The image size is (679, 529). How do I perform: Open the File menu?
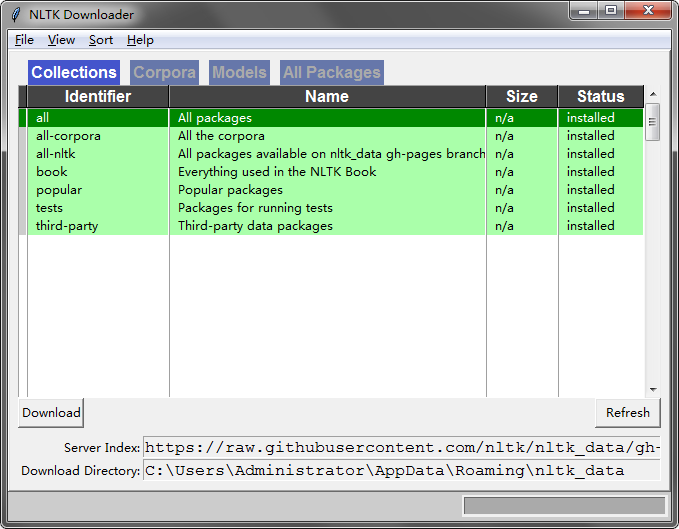point(24,40)
